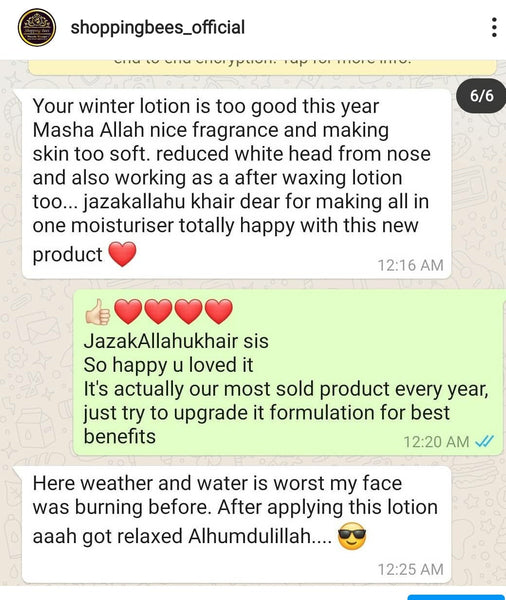The height and width of the screenshot is (600, 506).
Task: Click the 12:25 AM timestamp
Action: [x=411, y=569]
